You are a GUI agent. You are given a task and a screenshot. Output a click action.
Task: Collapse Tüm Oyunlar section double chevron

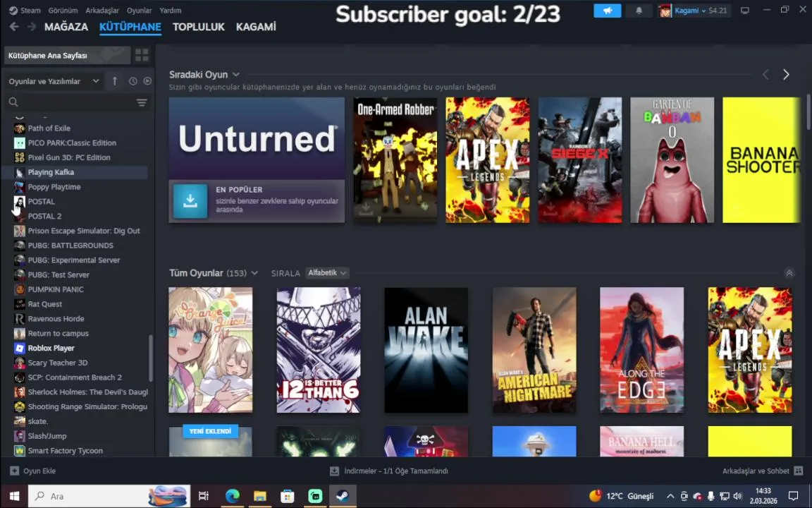click(x=789, y=273)
